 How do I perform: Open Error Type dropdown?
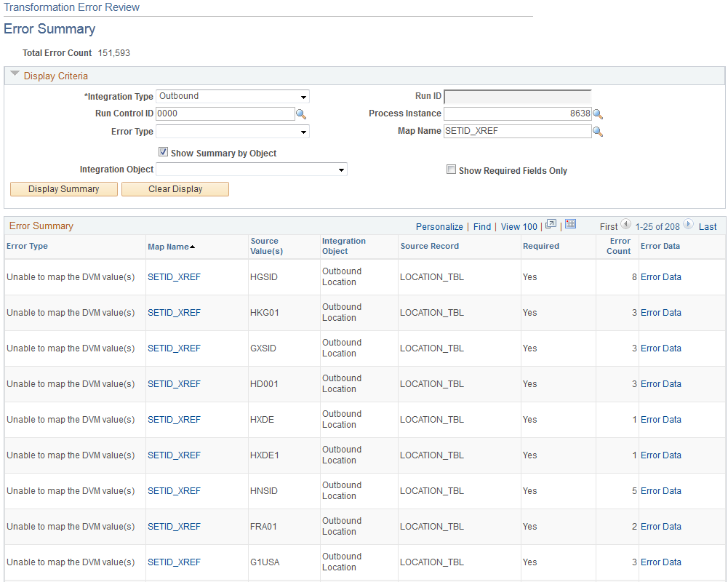[x=233, y=132]
